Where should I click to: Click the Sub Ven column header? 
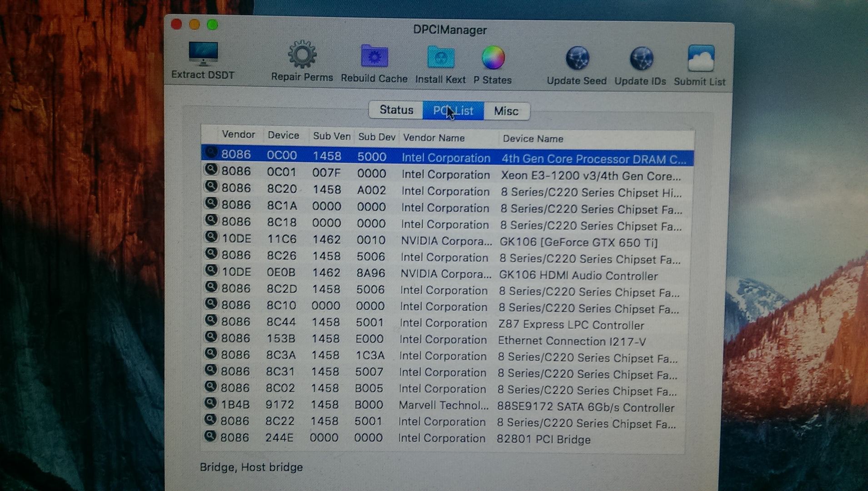[x=332, y=136]
